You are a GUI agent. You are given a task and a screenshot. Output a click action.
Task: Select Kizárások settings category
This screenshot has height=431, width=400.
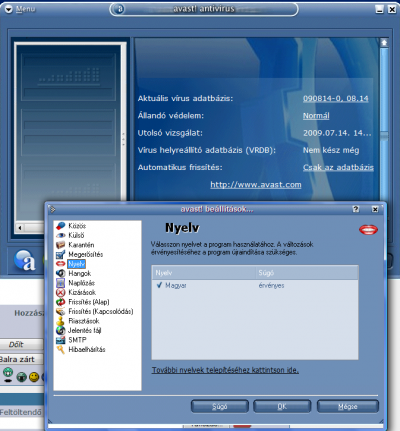tap(82, 292)
